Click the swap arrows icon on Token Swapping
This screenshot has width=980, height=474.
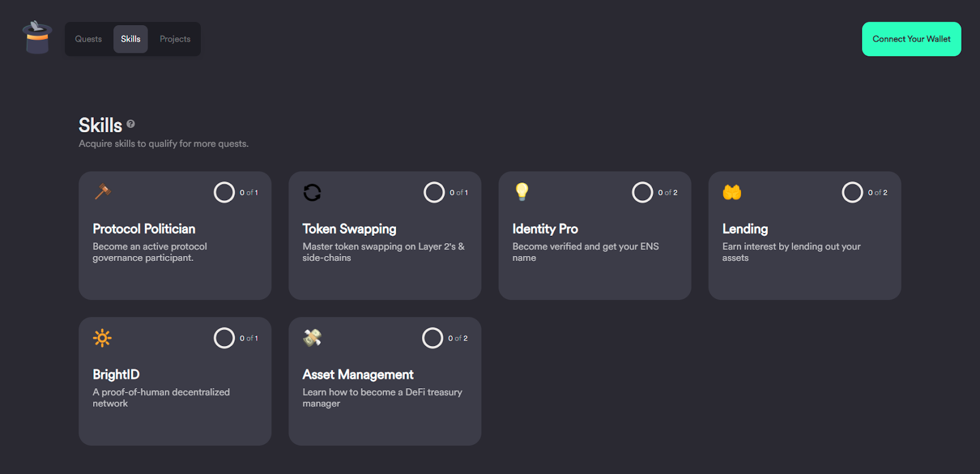pyautogui.click(x=312, y=192)
